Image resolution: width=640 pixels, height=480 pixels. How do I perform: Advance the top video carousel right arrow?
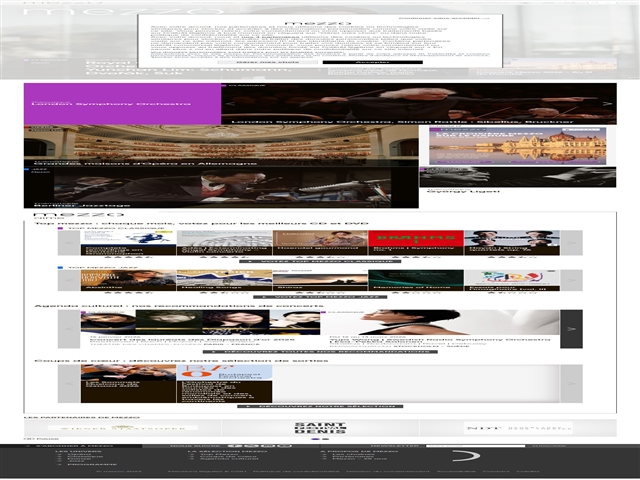(x=608, y=103)
